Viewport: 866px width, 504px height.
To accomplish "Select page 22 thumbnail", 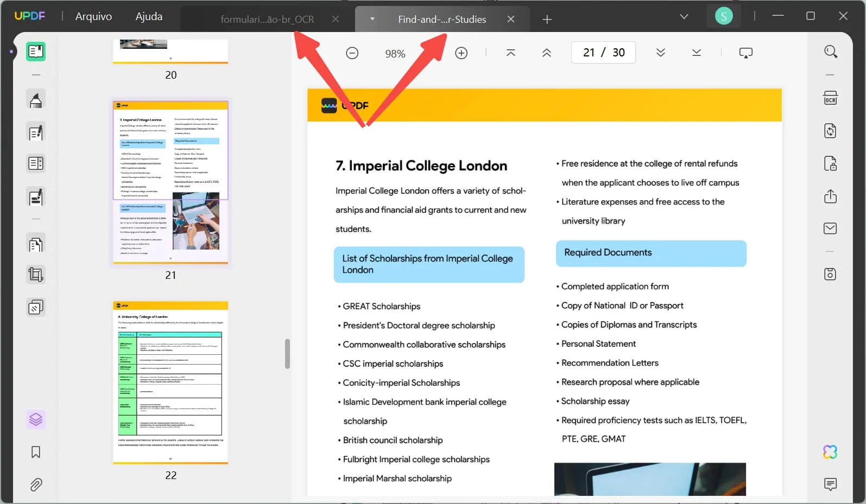I will click(170, 382).
